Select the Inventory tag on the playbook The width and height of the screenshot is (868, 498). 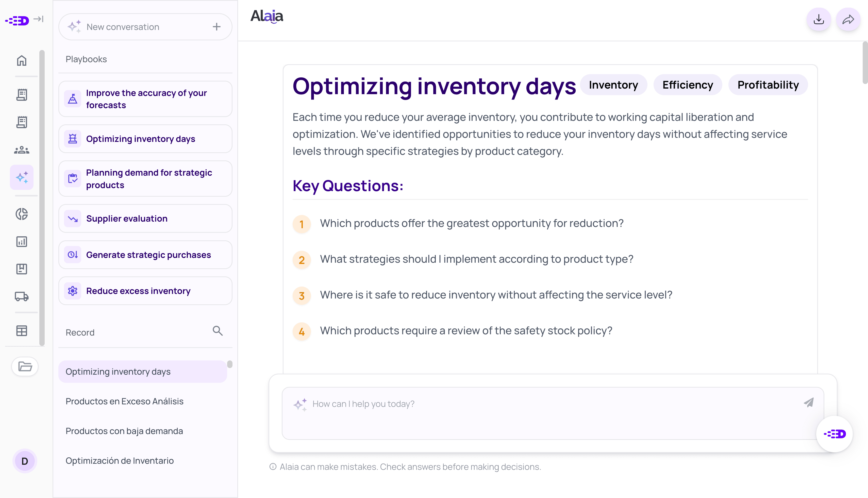click(x=613, y=85)
